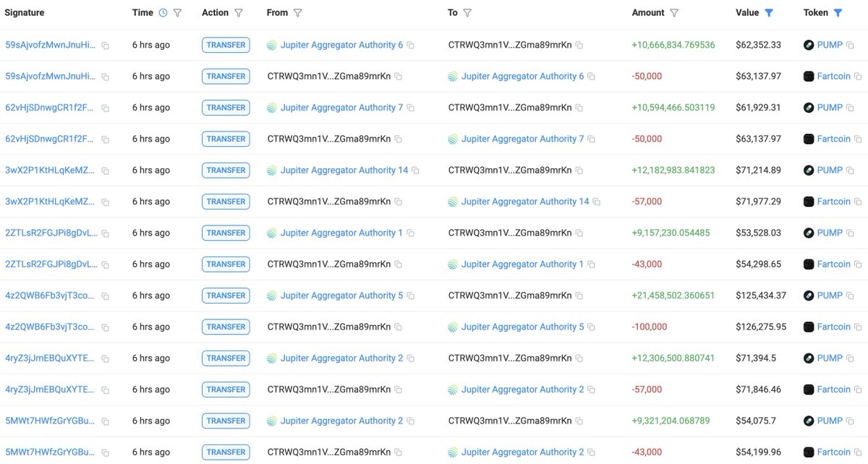The width and height of the screenshot is (868, 464).
Task: Copy Fartcoin token address in $71,977.29 row
Action: [x=858, y=202]
